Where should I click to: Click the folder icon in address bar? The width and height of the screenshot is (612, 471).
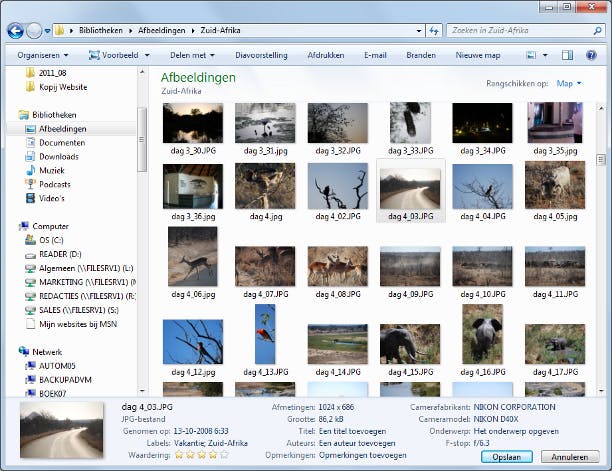60,30
